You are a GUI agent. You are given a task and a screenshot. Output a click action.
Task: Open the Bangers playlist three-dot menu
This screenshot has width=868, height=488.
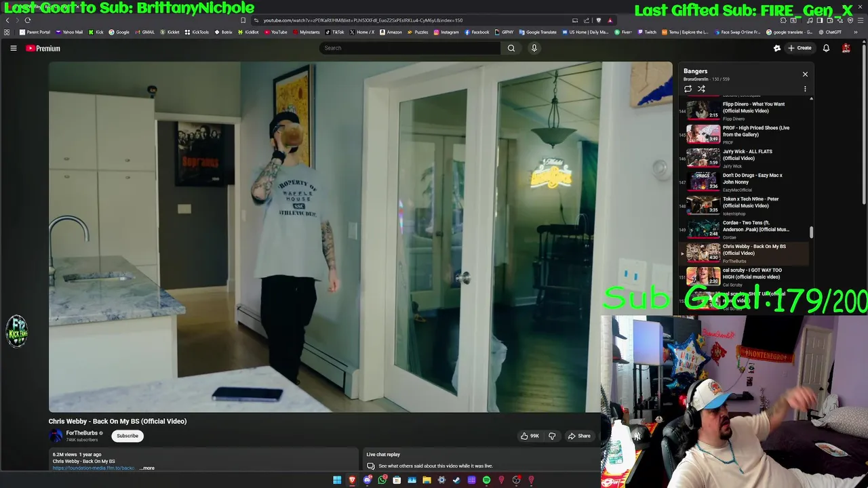click(805, 89)
